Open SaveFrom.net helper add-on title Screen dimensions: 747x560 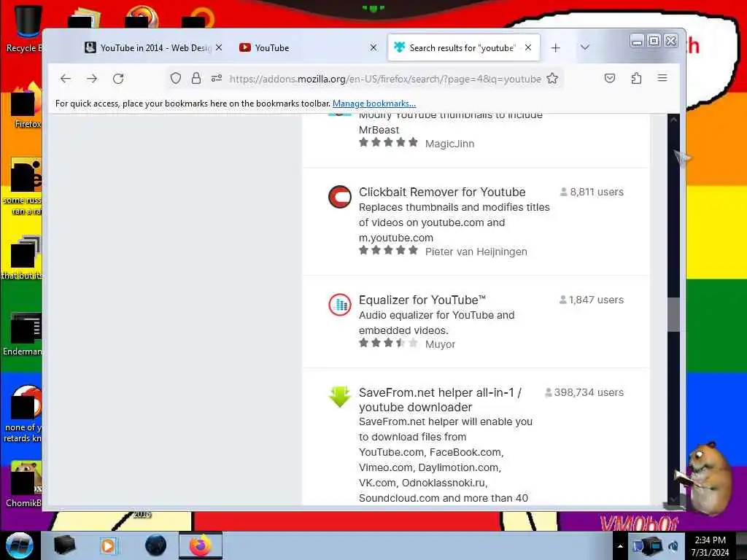pyautogui.click(x=440, y=400)
